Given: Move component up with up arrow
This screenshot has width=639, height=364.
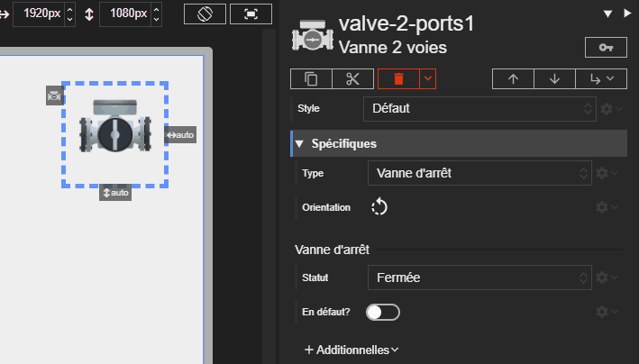Looking at the screenshot, I should click(513, 79).
